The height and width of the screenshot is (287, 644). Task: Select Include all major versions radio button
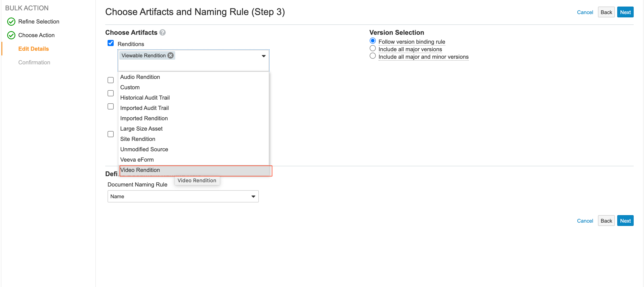(x=372, y=49)
